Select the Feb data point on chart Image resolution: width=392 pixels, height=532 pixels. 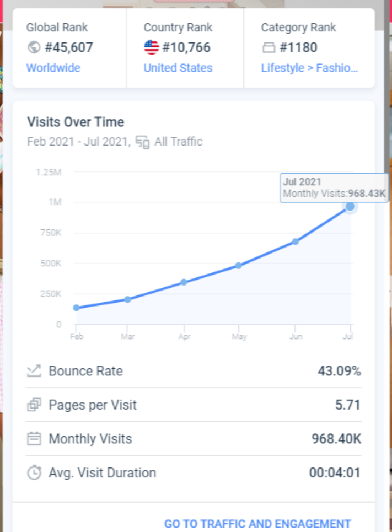[x=76, y=308]
